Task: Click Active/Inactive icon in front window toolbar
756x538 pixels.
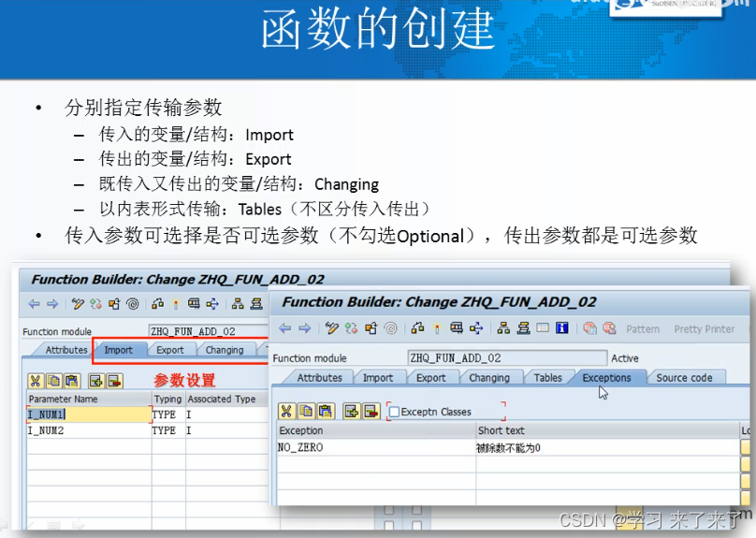Action: point(352,328)
